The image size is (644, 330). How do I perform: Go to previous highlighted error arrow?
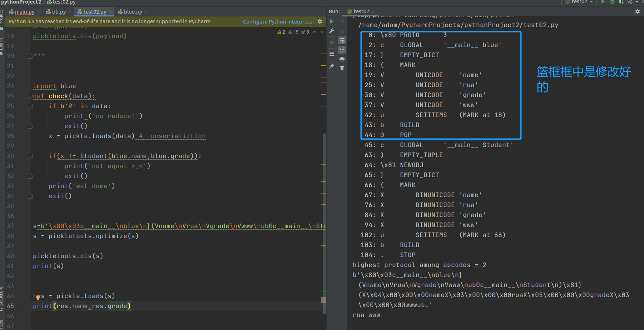tap(314, 32)
